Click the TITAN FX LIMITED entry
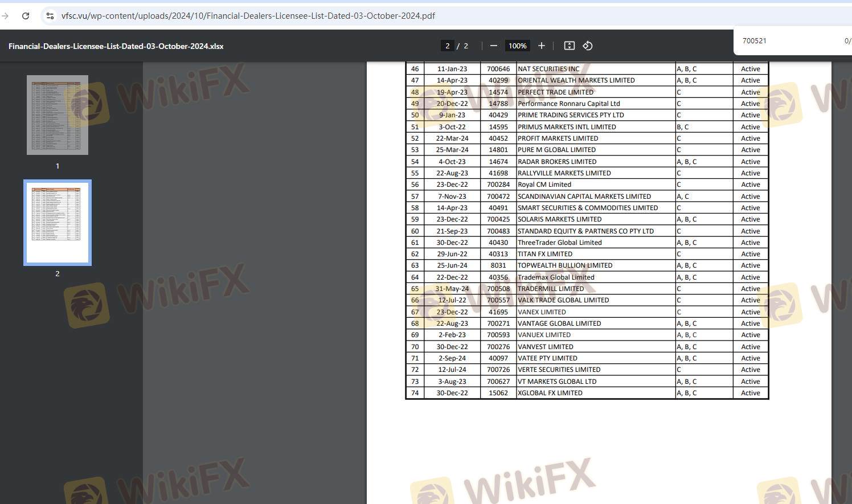Image resolution: width=852 pixels, height=504 pixels. (544, 254)
